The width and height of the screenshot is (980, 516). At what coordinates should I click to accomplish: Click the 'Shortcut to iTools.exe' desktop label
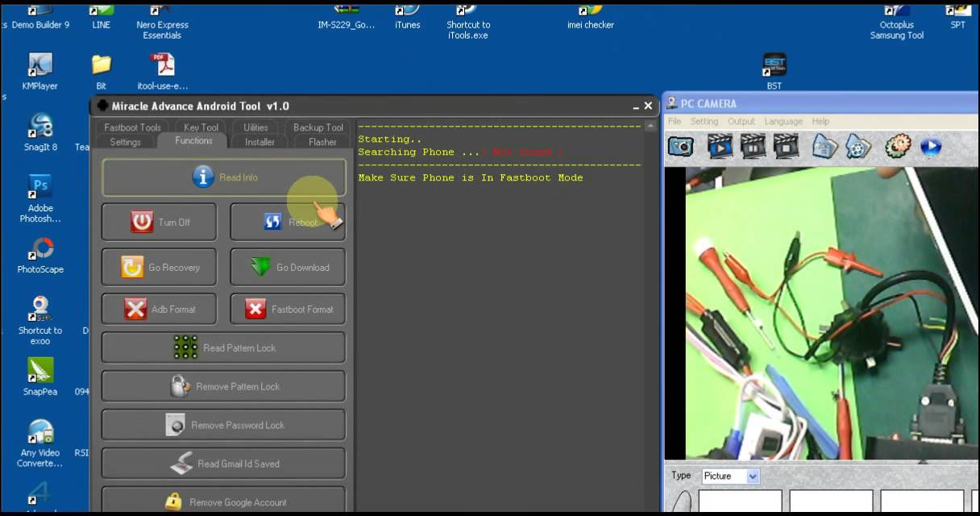click(x=468, y=30)
